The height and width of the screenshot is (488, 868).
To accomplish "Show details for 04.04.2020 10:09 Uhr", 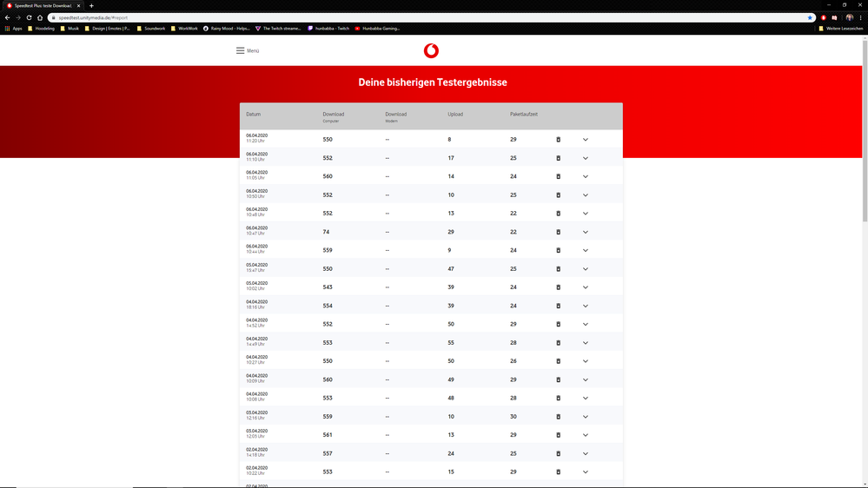I will tap(585, 379).
